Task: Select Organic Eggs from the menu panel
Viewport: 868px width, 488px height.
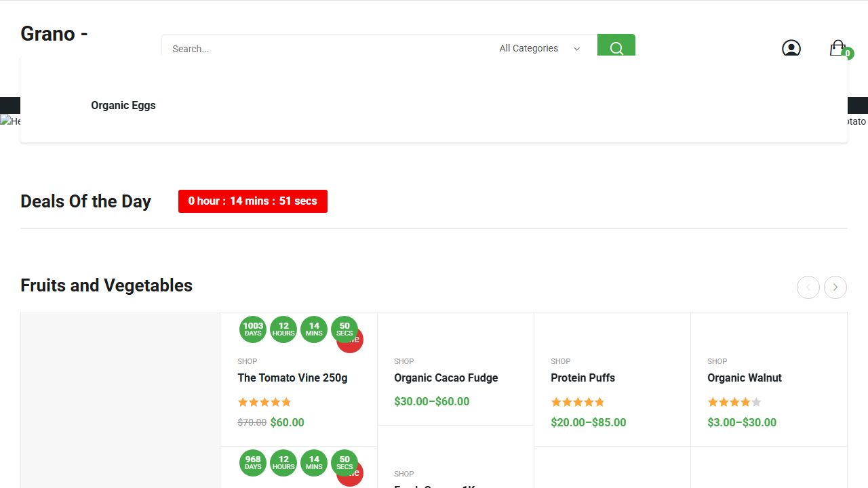Action: coord(123,105)
